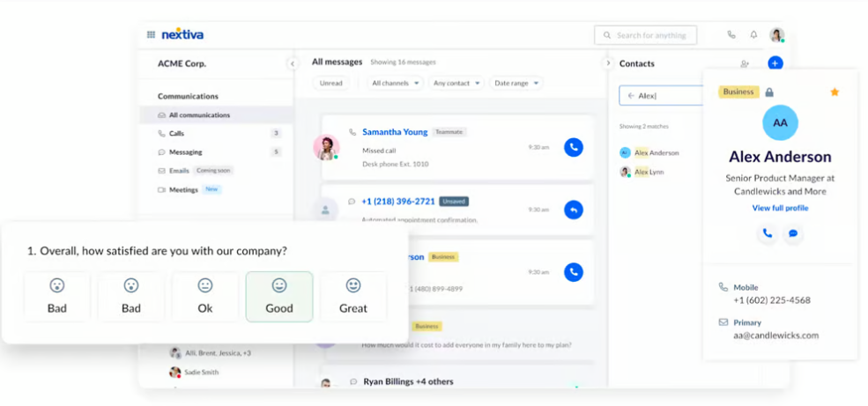Click the Unsaved tag beside phone number
The height and width of the screenshot is (406, 868).
[454, 202]
